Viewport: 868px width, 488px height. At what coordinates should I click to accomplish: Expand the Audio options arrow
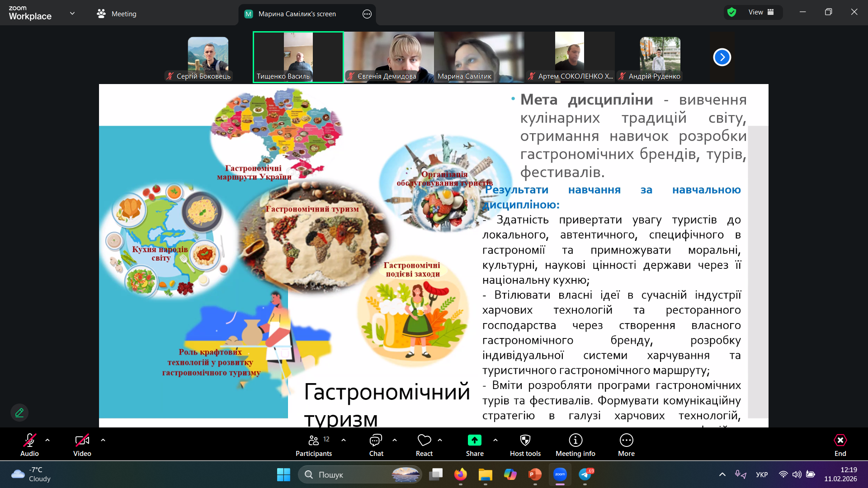[x=47, y=440]
